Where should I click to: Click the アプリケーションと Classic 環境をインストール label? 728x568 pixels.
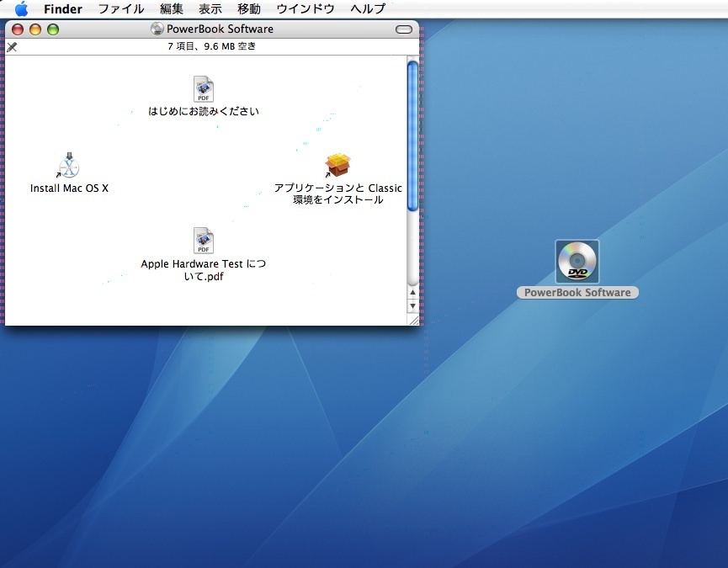point(338,194)
